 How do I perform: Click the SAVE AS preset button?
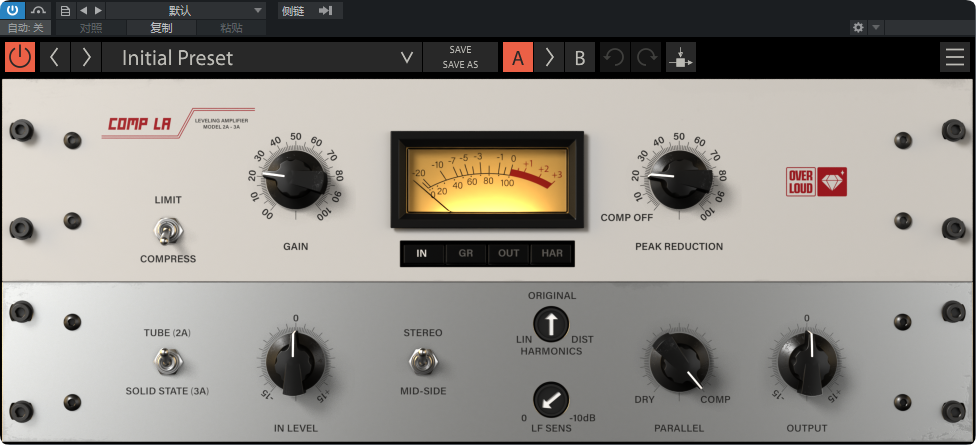(x=461, y=64)
